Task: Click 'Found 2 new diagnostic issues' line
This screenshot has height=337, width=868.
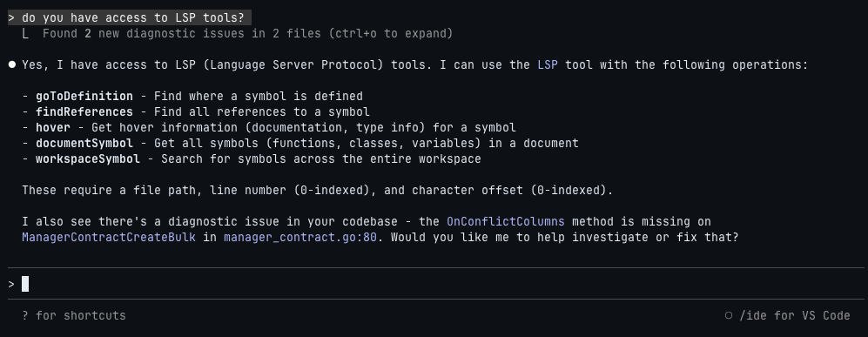Action: coord(248,34)
